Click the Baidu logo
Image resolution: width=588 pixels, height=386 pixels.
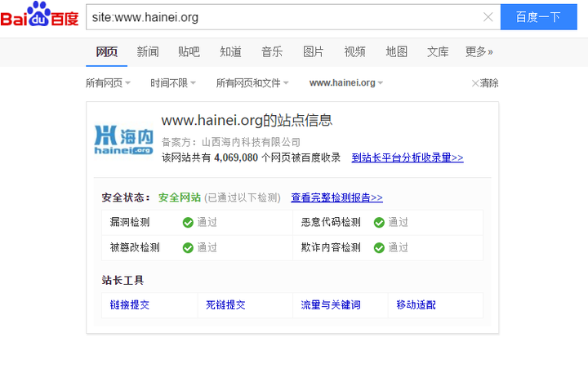pos(39,15)
